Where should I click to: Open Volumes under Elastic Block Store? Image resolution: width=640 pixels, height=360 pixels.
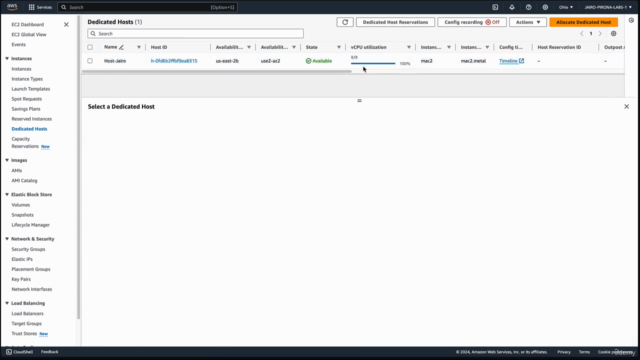(20, 205)
